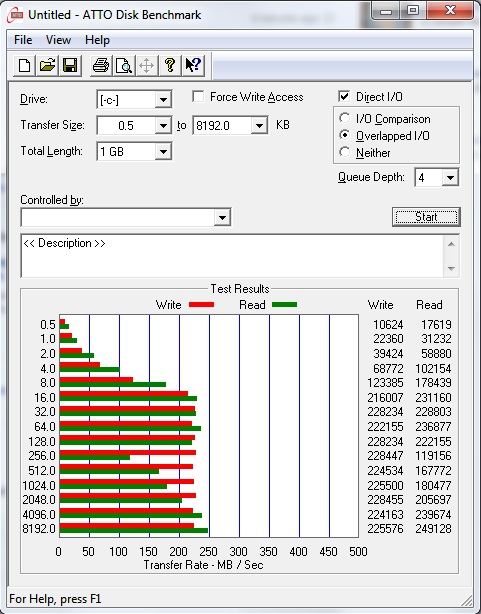Select the Neither radio option
This screenshot has height=614, width=481.
[x=345, y=152]
